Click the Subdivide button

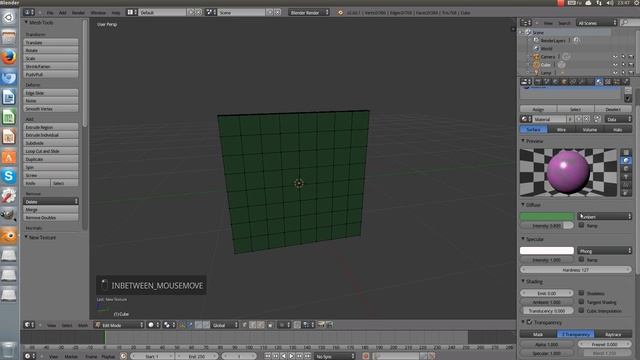51,143
